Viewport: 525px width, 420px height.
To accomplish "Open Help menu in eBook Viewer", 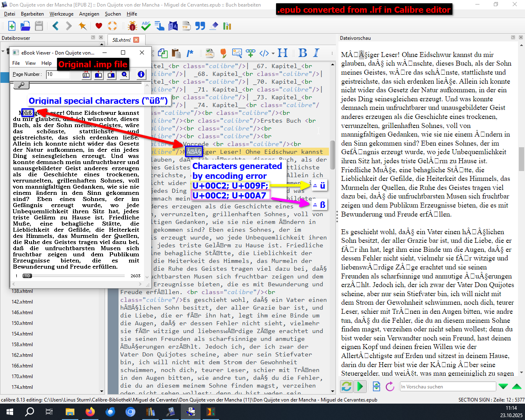I will pyautogui.click(x=46, y=63).
